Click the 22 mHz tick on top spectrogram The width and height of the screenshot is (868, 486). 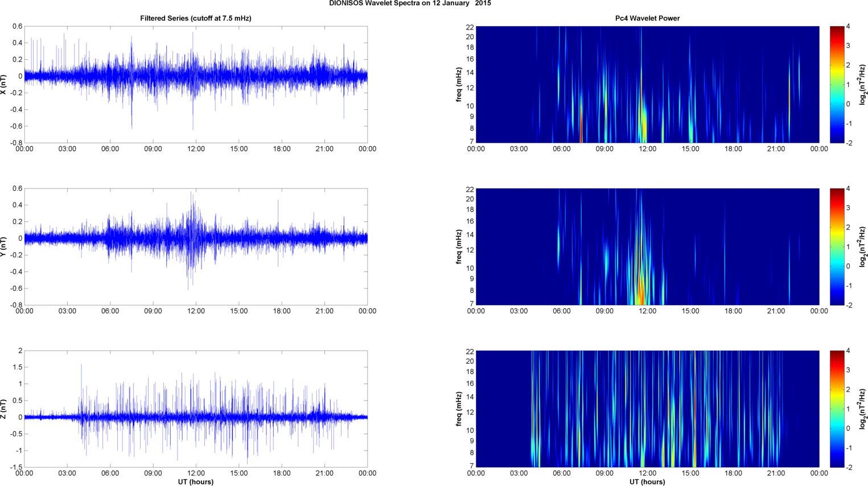tap(470, 27)
